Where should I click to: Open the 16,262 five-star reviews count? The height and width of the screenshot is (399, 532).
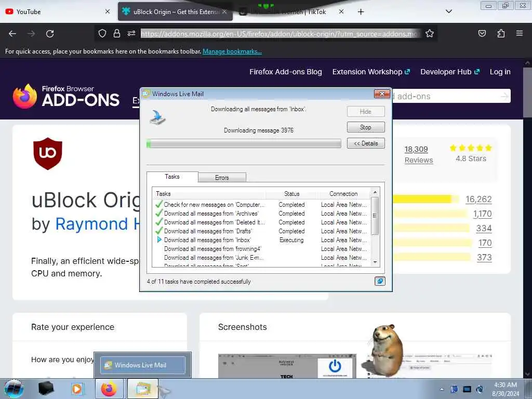point(478,199)
